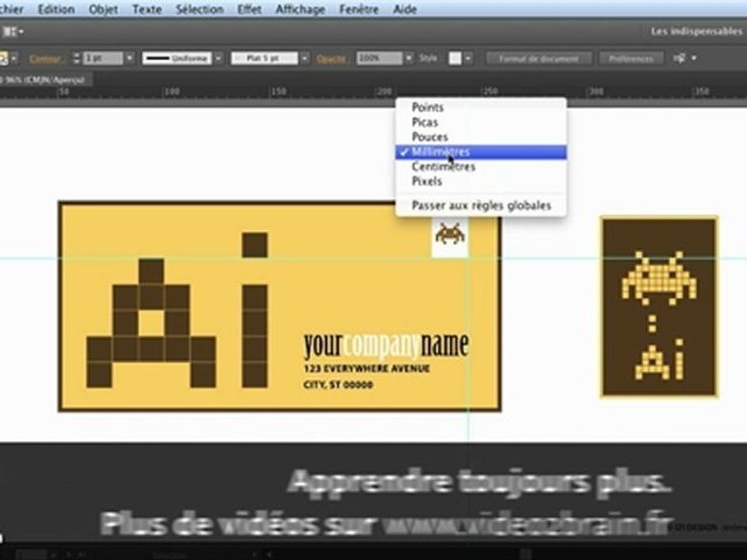Click the arrange documents icon
Viewport: 747px width, 560px height.
click(12, 31)
